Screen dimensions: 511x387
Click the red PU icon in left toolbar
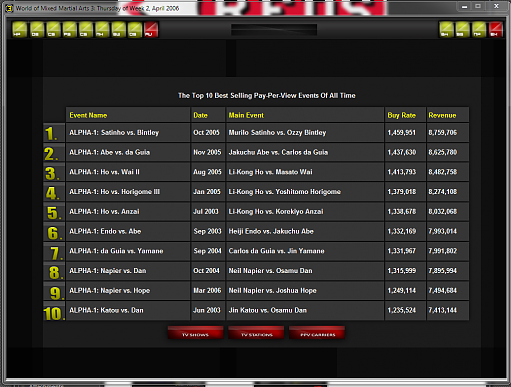pyautogui.click(x=151, y=29)
